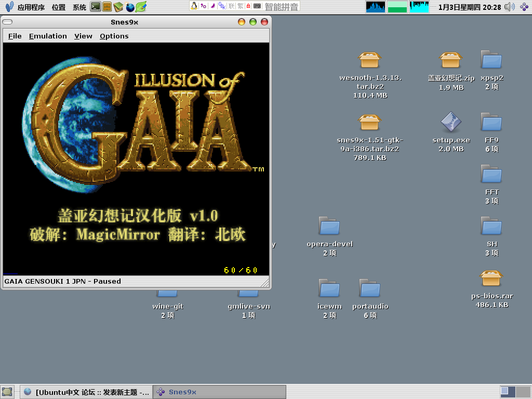Screen dimensions: 532x399
Task: Select the ps-bios.rar archive
Action: tap(491, 278)
